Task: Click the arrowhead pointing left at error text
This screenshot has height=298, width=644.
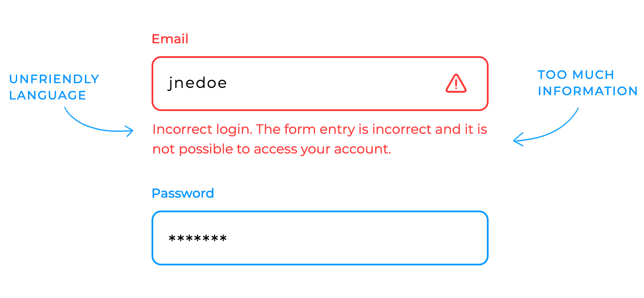Action: point(518,140)
